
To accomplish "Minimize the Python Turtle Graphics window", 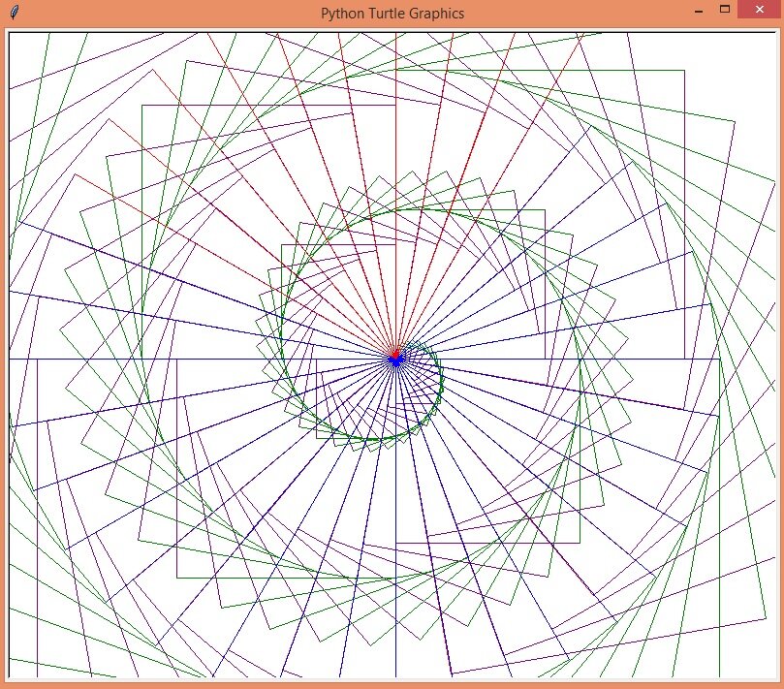I will point(699,11).
